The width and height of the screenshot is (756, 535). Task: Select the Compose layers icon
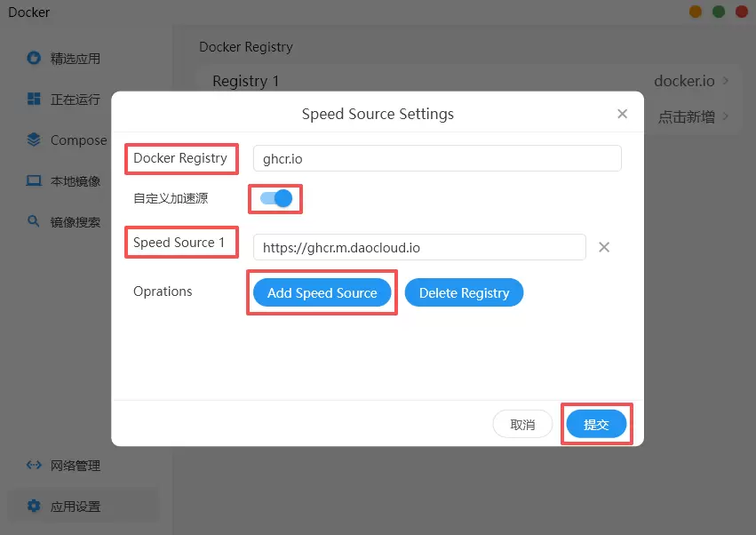tap(34, 140)
